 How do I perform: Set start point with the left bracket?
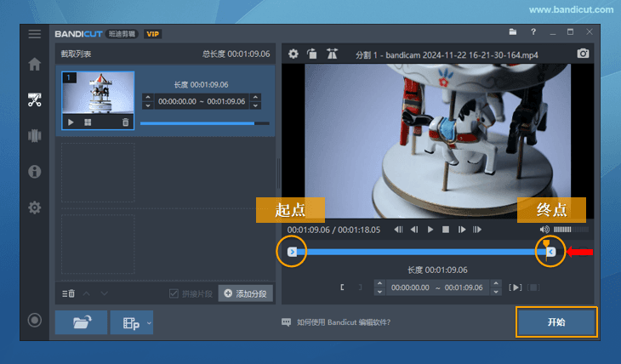pyautogui.click(x=342, y=287)
